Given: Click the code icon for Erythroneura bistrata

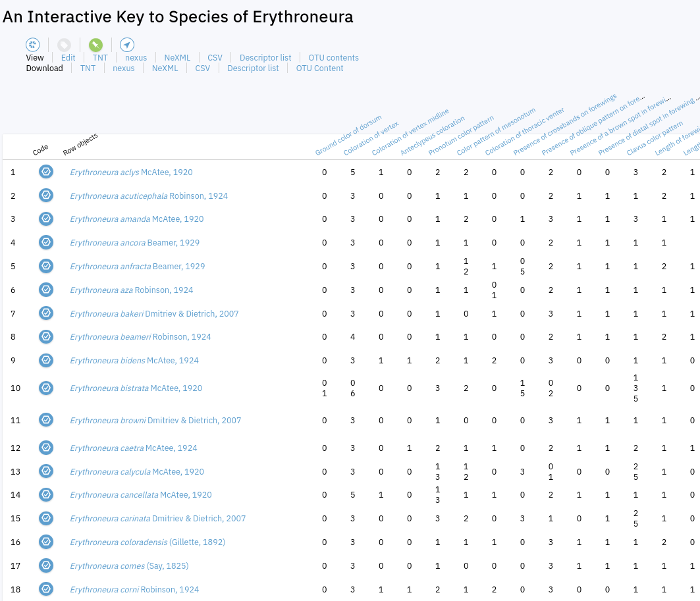Looking at the screenshot, I should [x=45, y=388].
